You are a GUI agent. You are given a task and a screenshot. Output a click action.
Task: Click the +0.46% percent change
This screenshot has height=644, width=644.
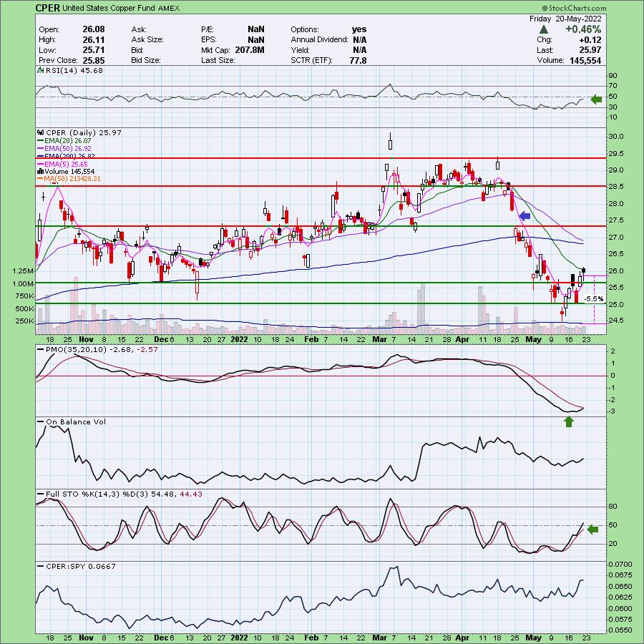(x=583, y=29)
